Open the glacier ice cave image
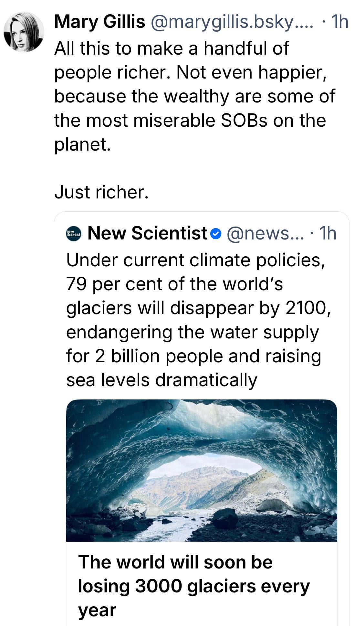The width and height of the screenshot is (364, 626). 202,470
